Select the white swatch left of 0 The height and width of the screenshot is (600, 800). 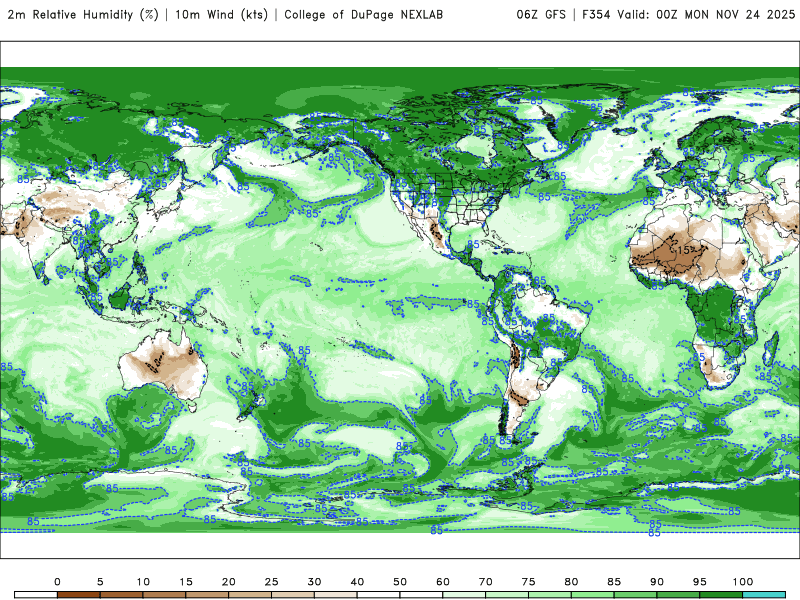point(36,595)
